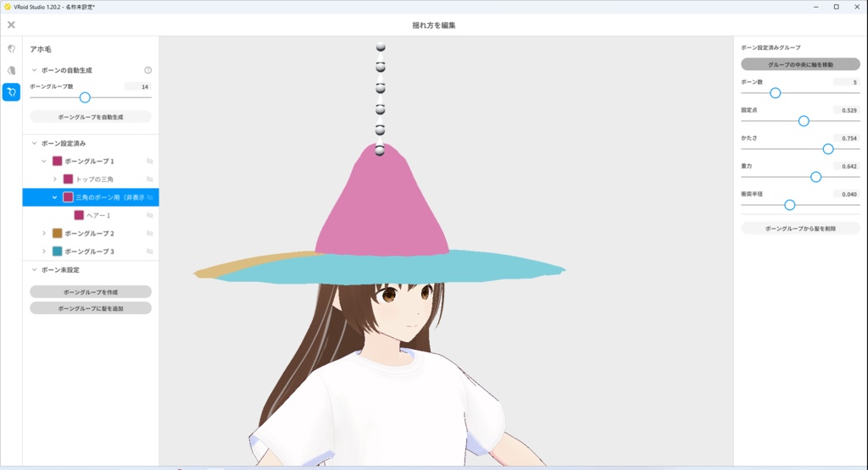Click the VRoid Studio app icon in the title bar
Viewport: 868px width, 470px height.
7,7
